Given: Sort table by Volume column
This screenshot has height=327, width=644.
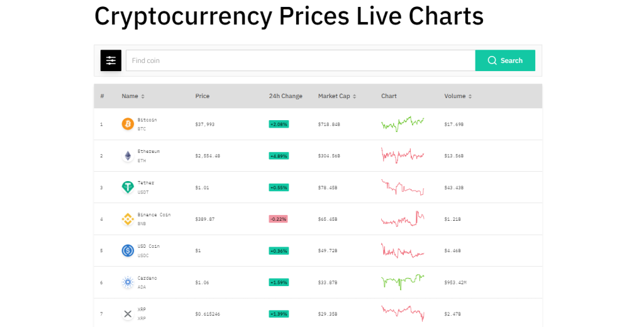Looking at the screenshot, I should point(458,96).
